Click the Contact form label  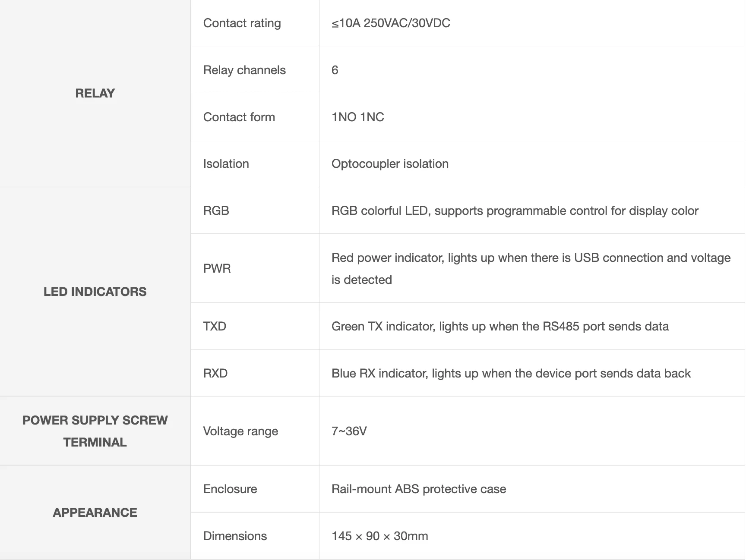[239, 117]
